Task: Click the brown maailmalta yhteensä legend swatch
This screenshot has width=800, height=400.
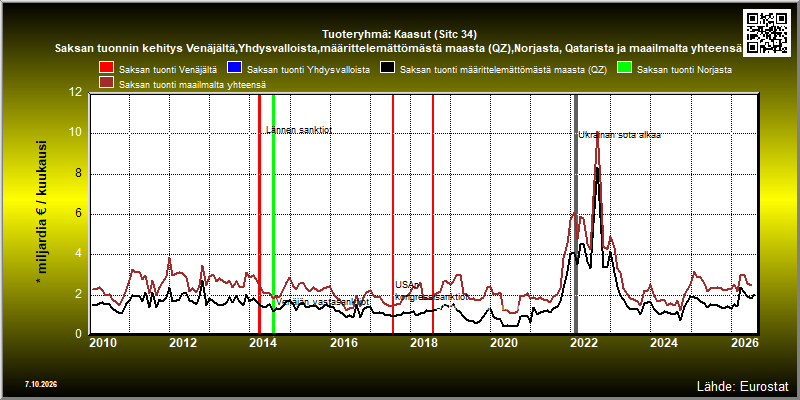Action: click(x=107, y=84)
